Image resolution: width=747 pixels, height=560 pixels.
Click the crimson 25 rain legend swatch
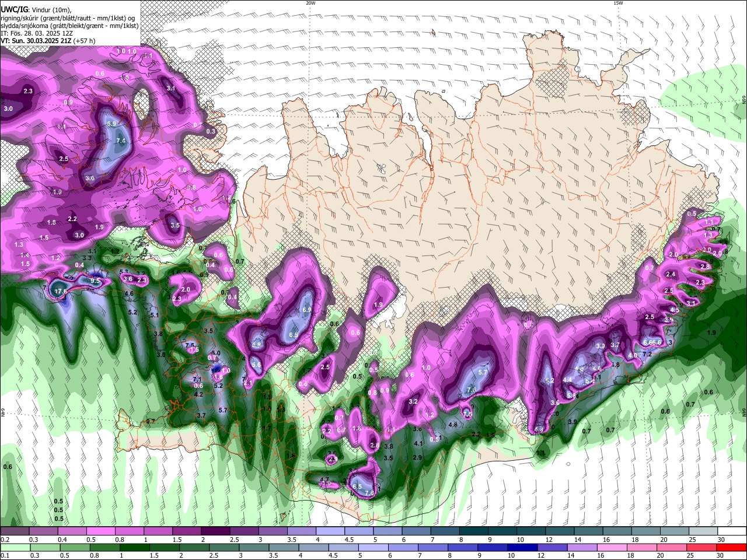tap(701, 547)
